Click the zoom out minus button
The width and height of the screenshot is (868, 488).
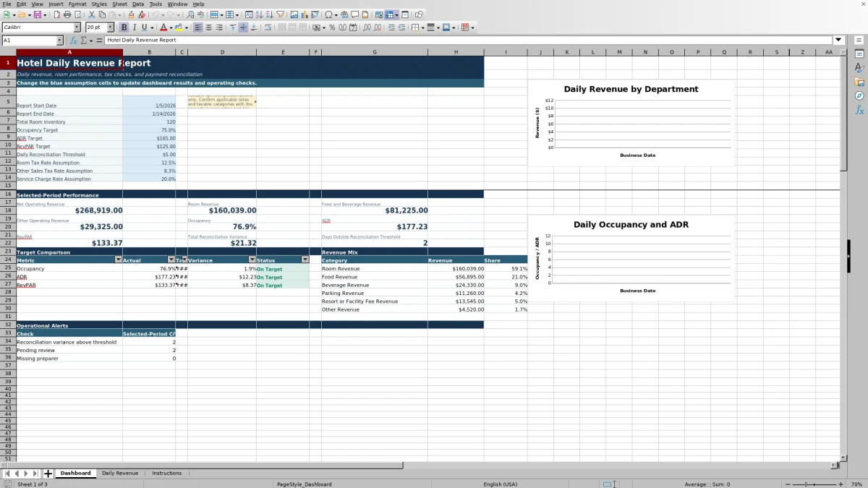pos(788,484)
